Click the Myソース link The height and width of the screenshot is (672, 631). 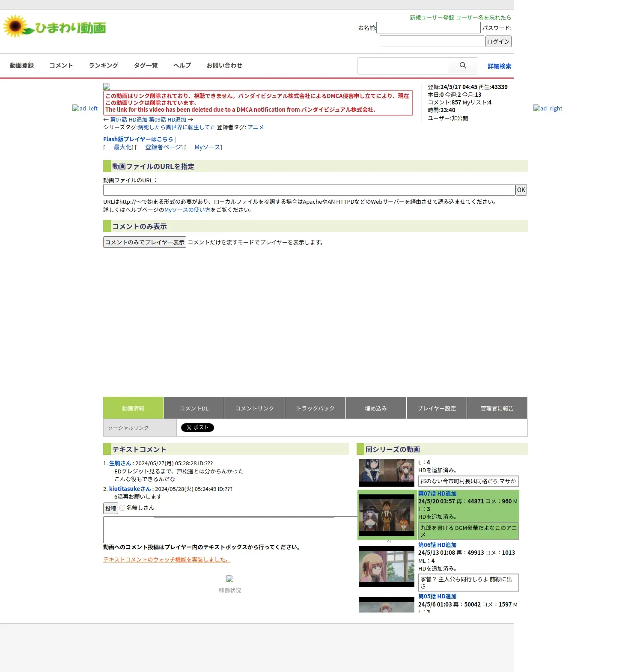tap(207, 147)
